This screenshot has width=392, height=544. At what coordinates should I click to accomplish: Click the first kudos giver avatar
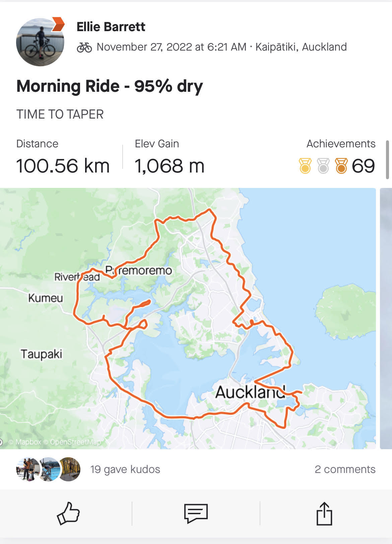[x=27, y=469]
